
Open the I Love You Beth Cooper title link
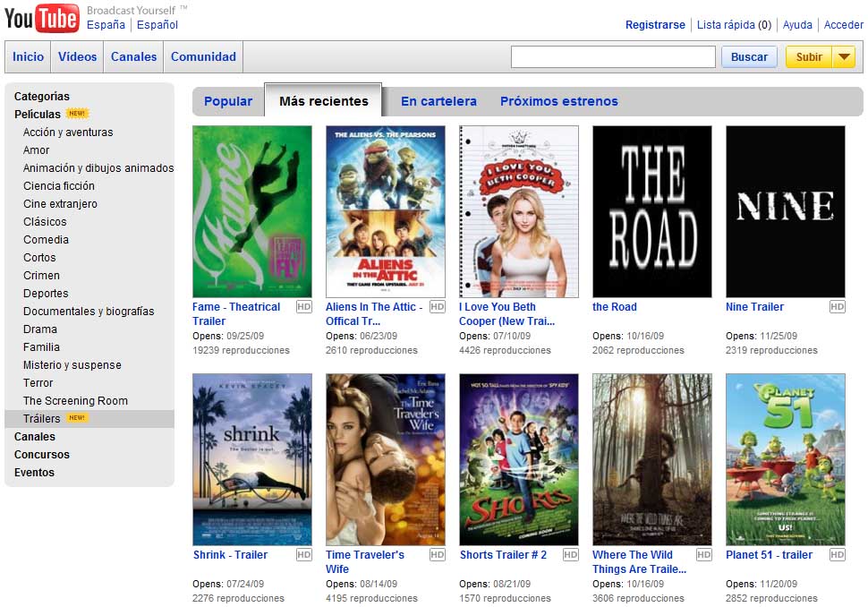click(506, 314)
